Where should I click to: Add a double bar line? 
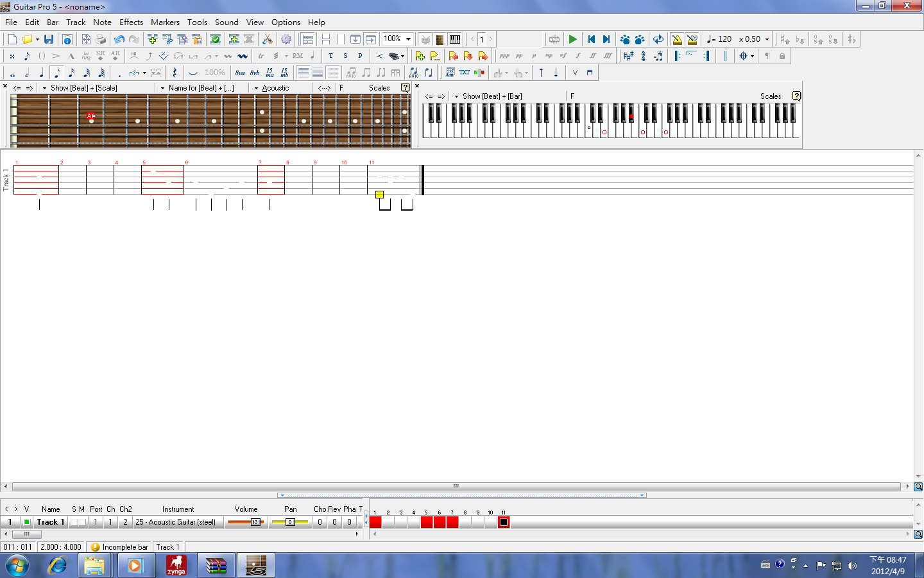(x=725, y=56)
